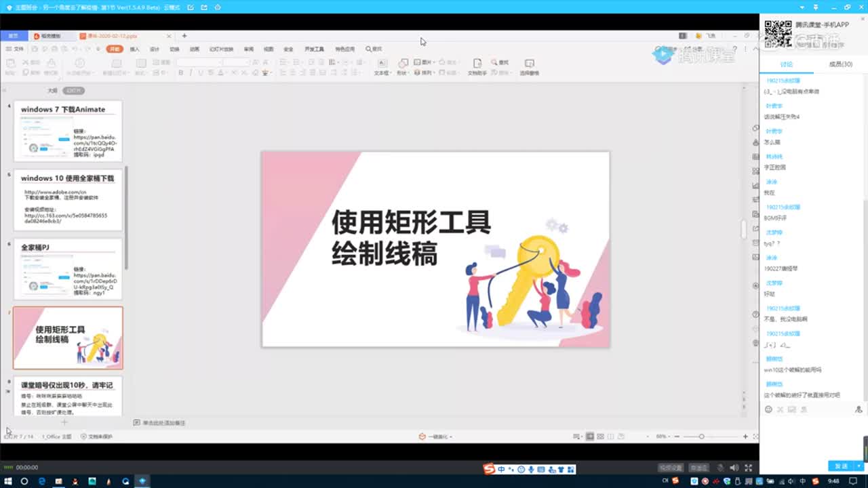Click the 查找 find icon in ribbon
The image size is (868, 488).
(500, 62)
